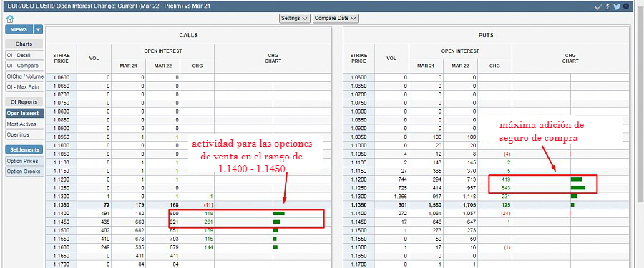This screenshot has height=268, width=644.
Task: Click green change bar in Calls 1.1600 row
Action: pos(275,247)
